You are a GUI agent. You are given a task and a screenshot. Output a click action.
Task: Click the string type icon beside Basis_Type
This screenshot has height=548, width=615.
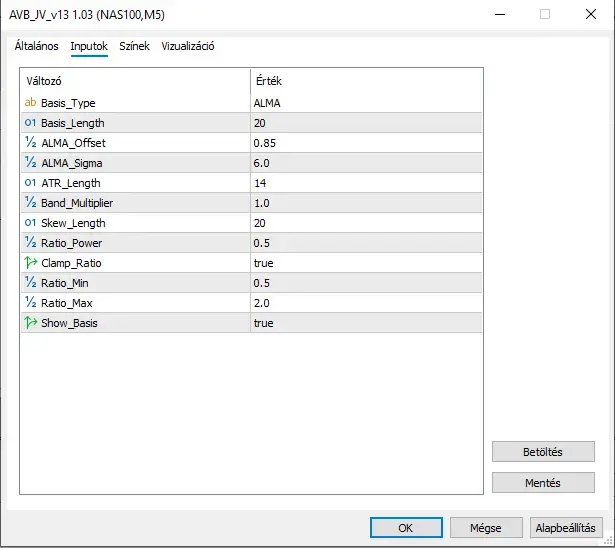pos(30,103)
